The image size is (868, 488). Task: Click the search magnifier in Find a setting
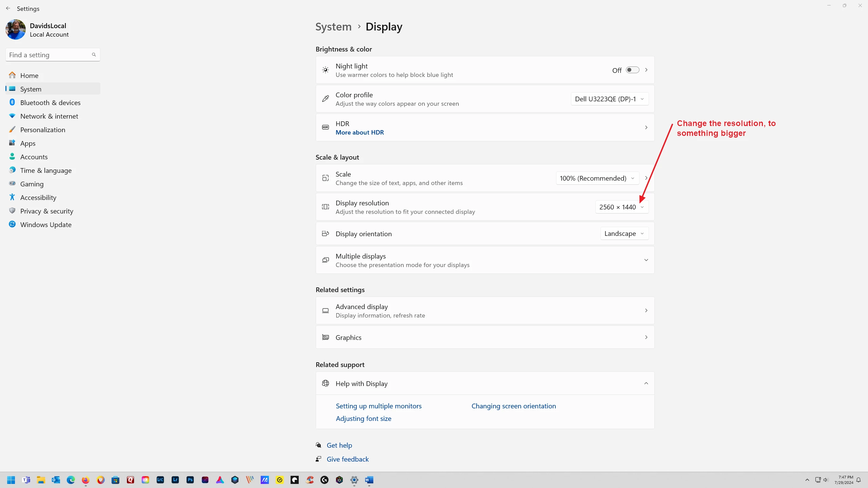[x=94, y=55]
